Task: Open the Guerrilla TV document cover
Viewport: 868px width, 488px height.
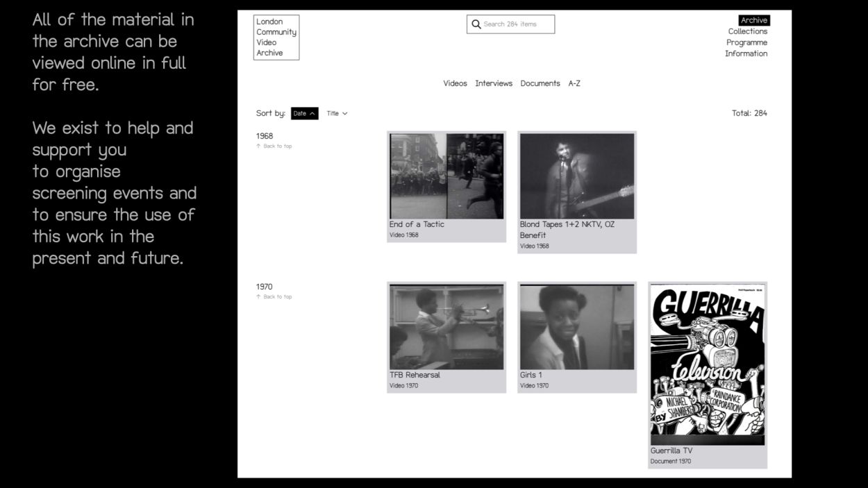Action: 708,364
